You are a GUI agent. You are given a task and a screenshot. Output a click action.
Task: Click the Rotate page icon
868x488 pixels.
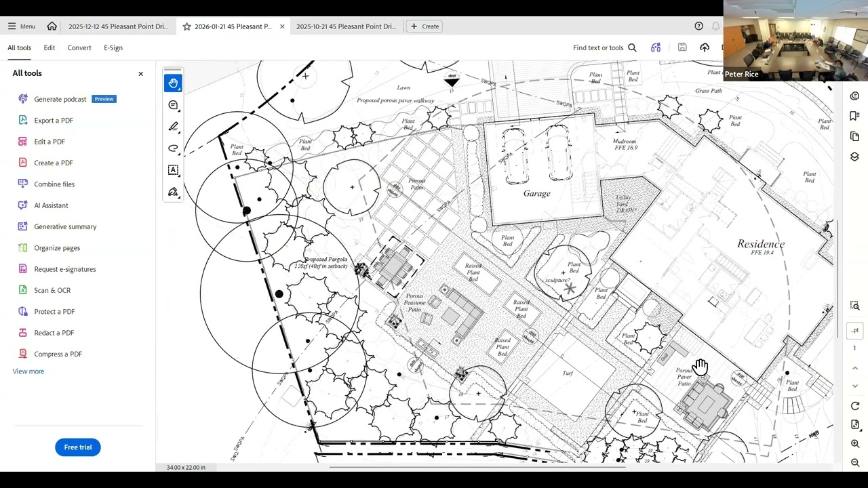(854, 406)
